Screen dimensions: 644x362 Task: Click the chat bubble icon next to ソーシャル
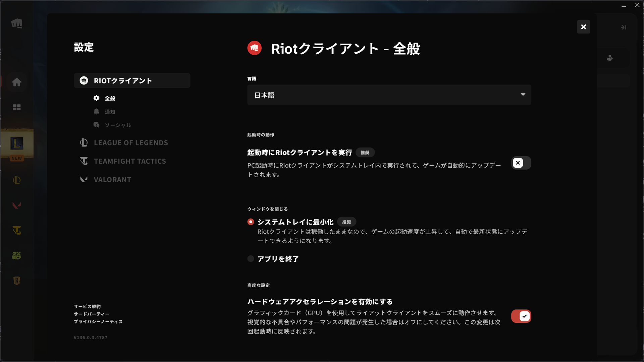(97, 125)
